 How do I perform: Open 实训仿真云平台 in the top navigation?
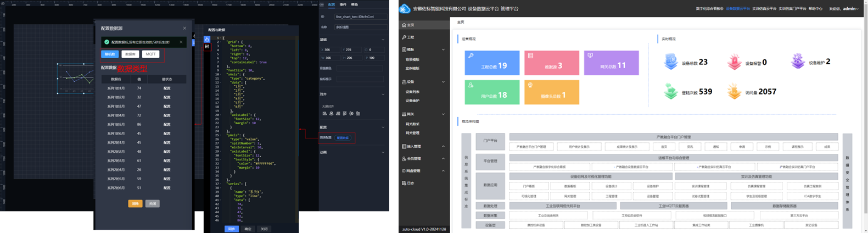click(x=764, y=9)
